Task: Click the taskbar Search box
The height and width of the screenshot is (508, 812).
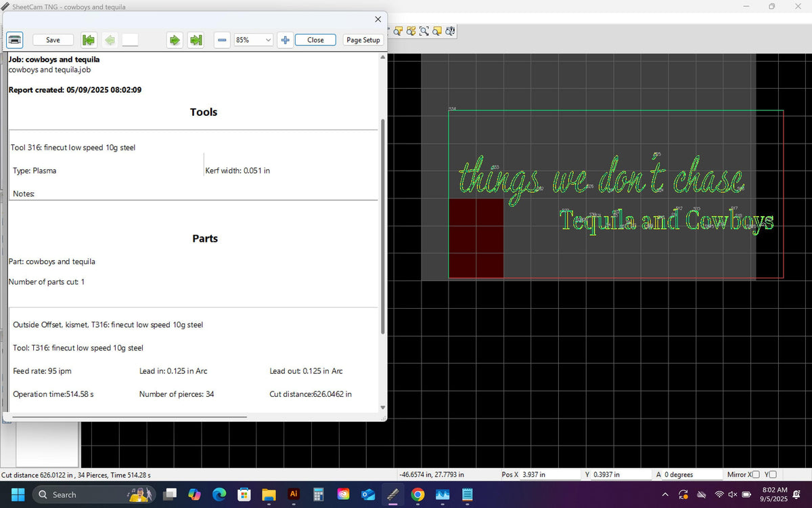Action: [x=94, y=494]
